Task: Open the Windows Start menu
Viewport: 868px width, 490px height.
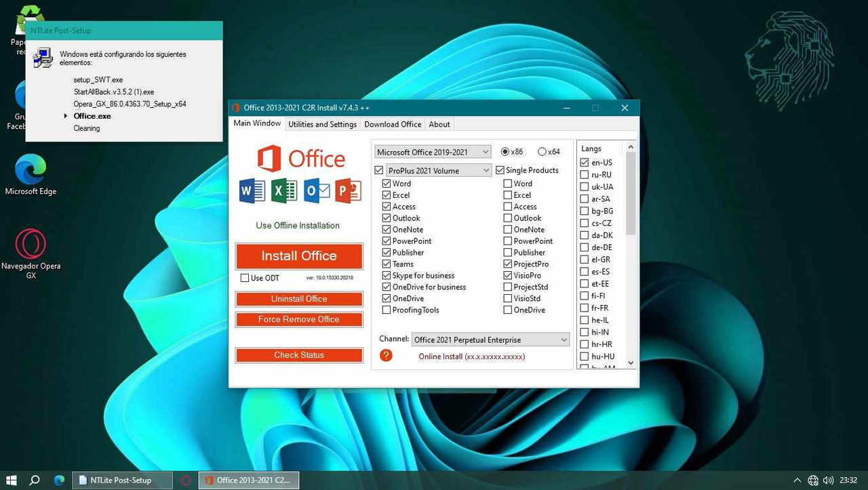Action: tap(12, 480)
